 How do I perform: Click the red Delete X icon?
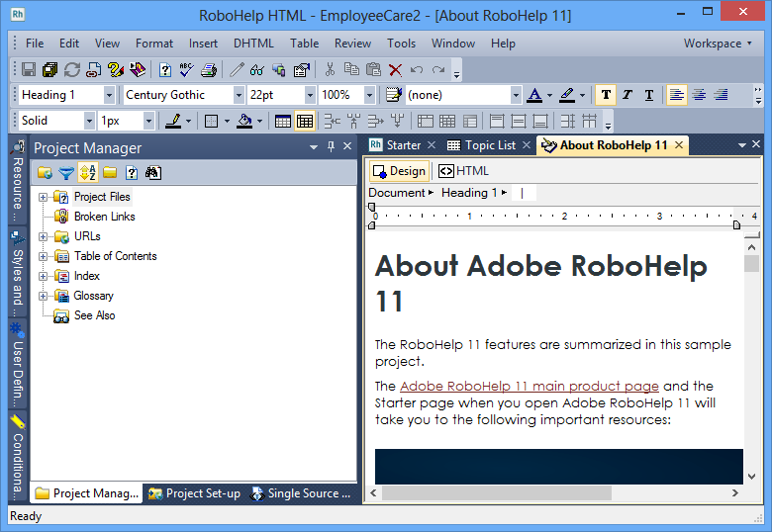(x=395, y=70)
